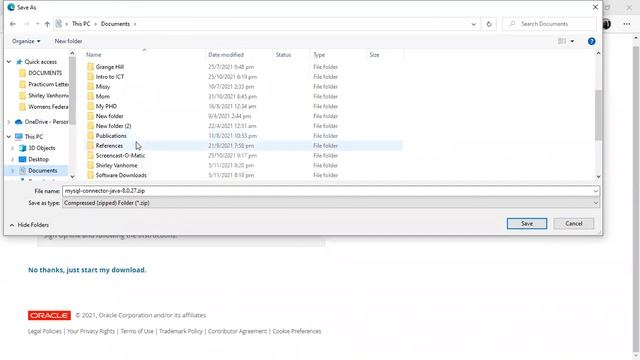Refresh the Documents folder view
The width and height of the screenshot is (640, 360).
tap(489, 24)
